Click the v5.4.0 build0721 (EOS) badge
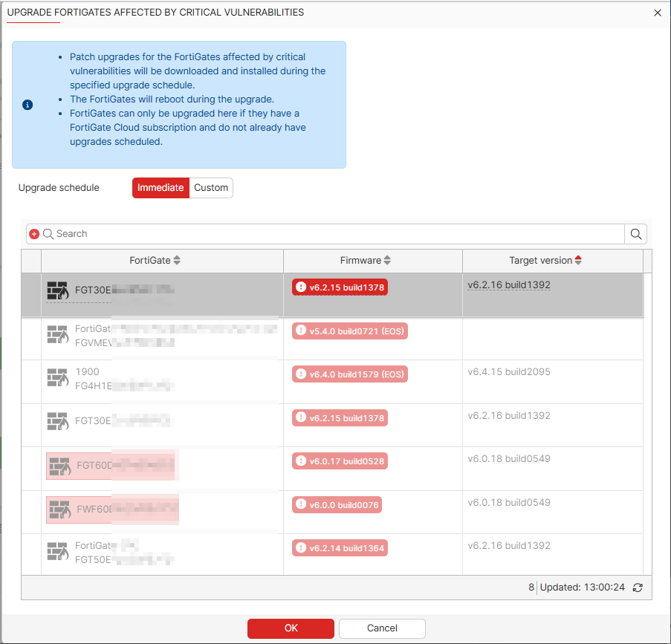 click(x=350, y=331)
